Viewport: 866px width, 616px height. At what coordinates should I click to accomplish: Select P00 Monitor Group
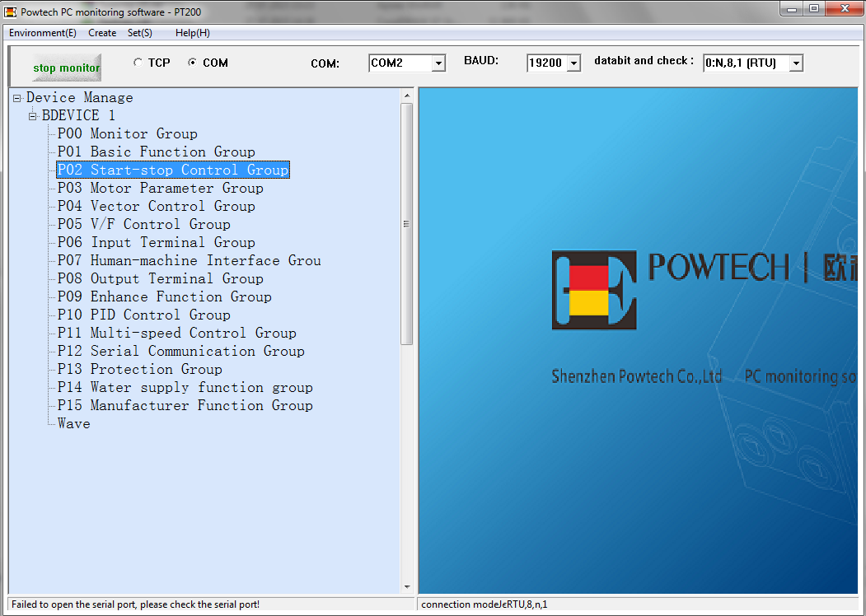point(127,133)
